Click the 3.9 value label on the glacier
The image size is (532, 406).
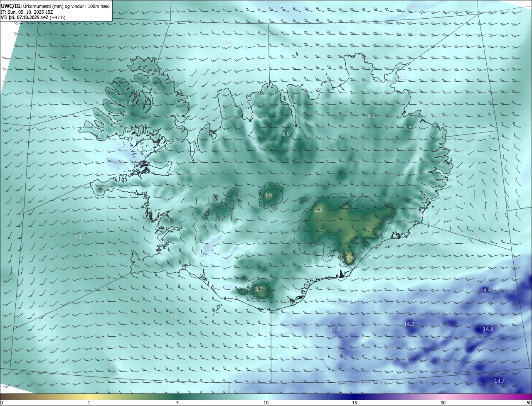pyautogui.click(x=268, y=195)
